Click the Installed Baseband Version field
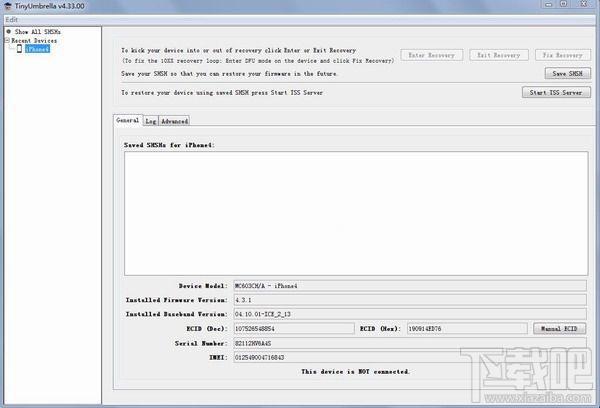The width and height of the screenshot is (600, 408). (x=410, y=314)
